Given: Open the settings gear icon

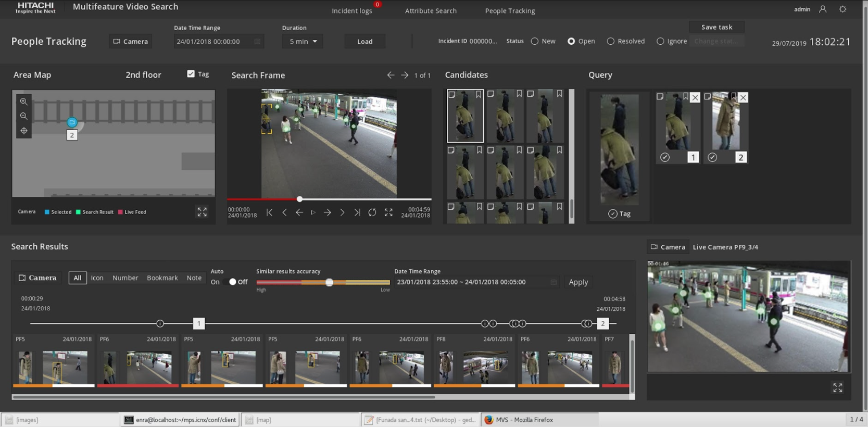Looking at the screenshot, I should (842, 9).
